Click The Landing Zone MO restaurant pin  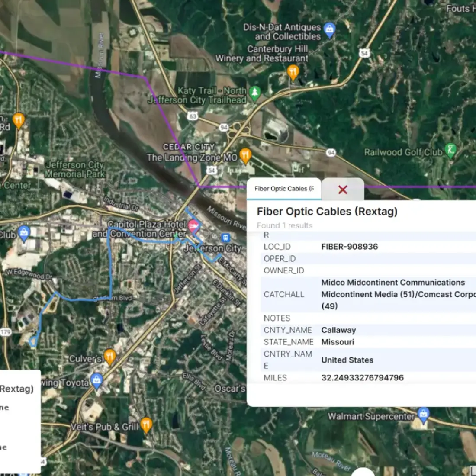(245, 155)
